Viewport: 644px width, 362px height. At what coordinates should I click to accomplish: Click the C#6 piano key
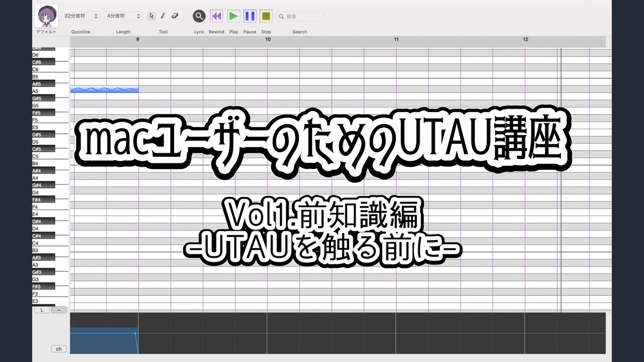click(44, 62)
